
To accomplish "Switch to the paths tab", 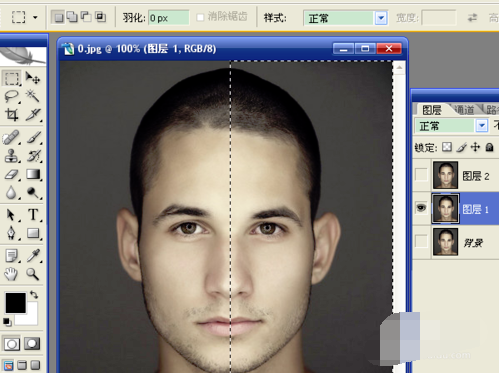I will coord(491,110).
